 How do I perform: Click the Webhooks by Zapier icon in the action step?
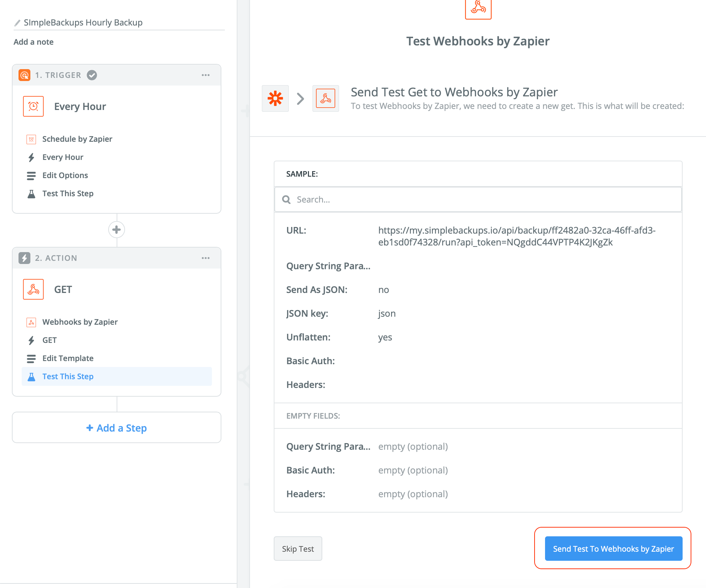click(31, 322)
